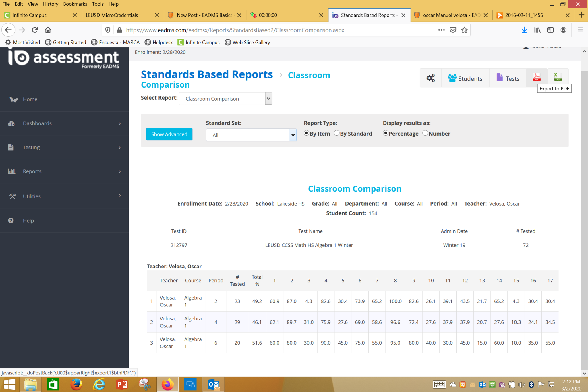
Task: Bookmark this page with the star icon
Action: coord(464,30)
